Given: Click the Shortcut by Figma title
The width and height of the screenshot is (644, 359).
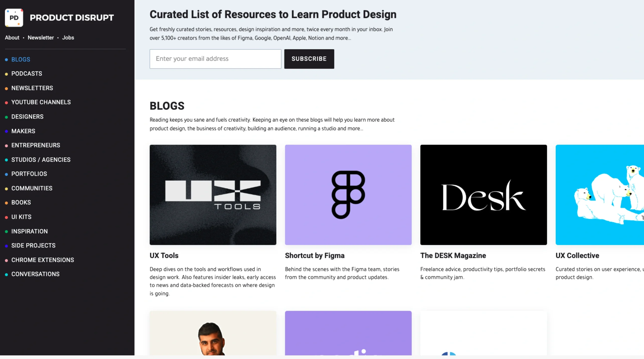Looking at the screenshot, I should (x=314, y=256).
